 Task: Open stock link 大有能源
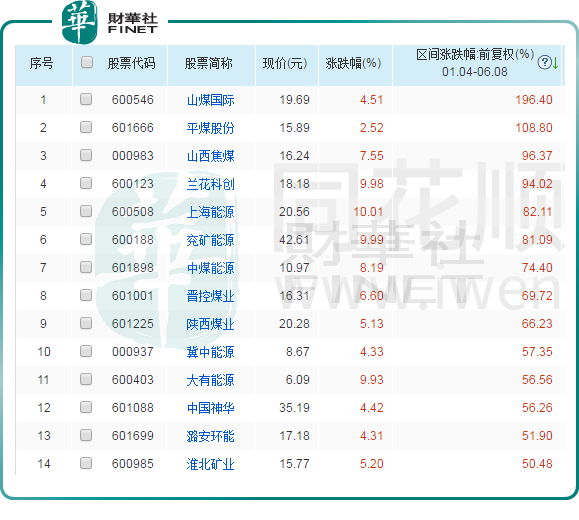[x=210, y=380]
